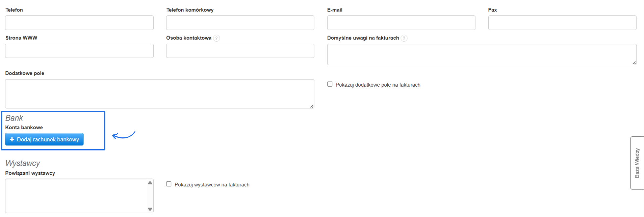Click the Powiązani wystawcy list box
This screenshot has height=217, width=644.
point(76,196)
